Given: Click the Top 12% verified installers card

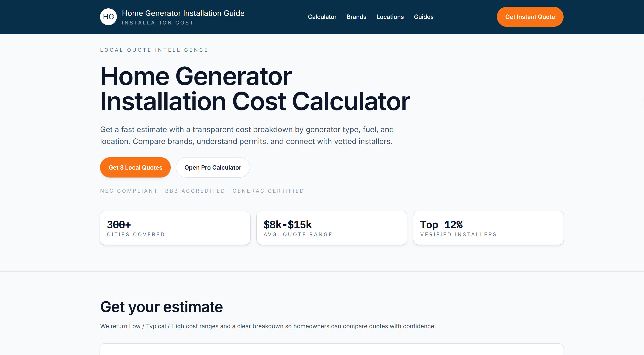Looking at the screenshot, I should click(488, 228).
